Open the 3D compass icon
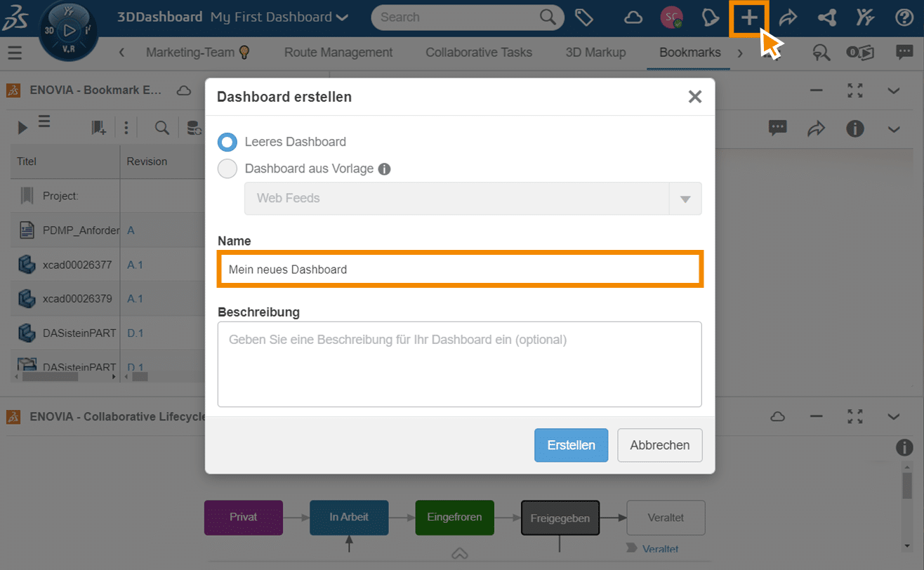This screenshot has width=924, height=570. (69, 30)
